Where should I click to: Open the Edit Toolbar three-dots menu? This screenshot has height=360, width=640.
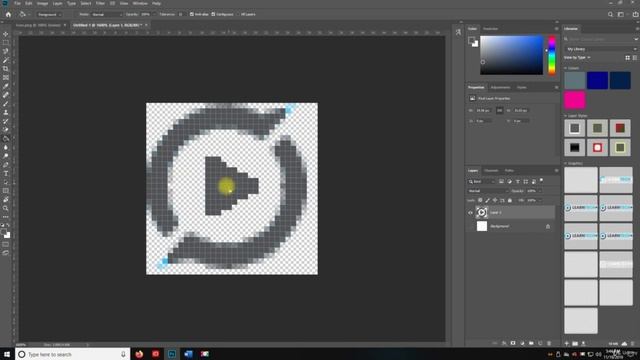pyautogui.click(x=6, y=217)
